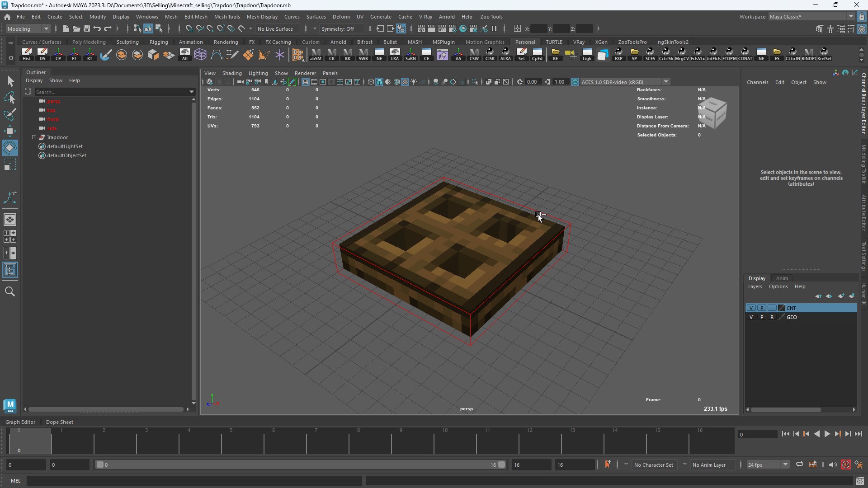Open the Modeling menu set dropdown
868x488 pixels.
28,29
